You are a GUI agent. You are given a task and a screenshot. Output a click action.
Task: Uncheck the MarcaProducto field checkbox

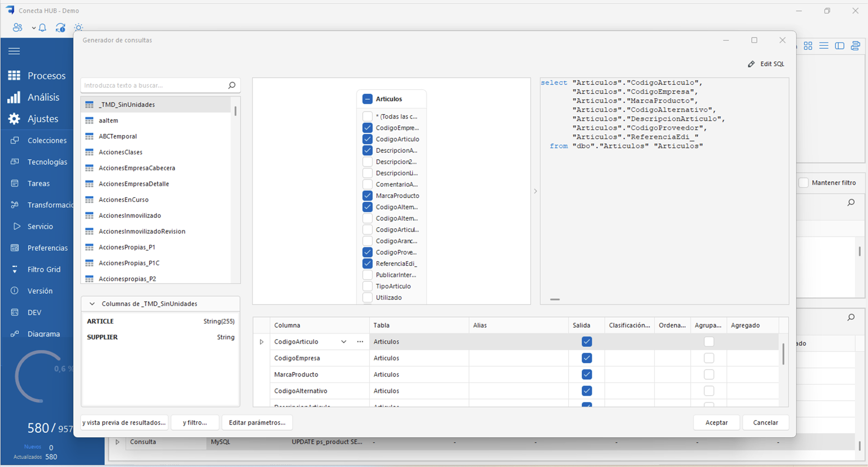368,196
